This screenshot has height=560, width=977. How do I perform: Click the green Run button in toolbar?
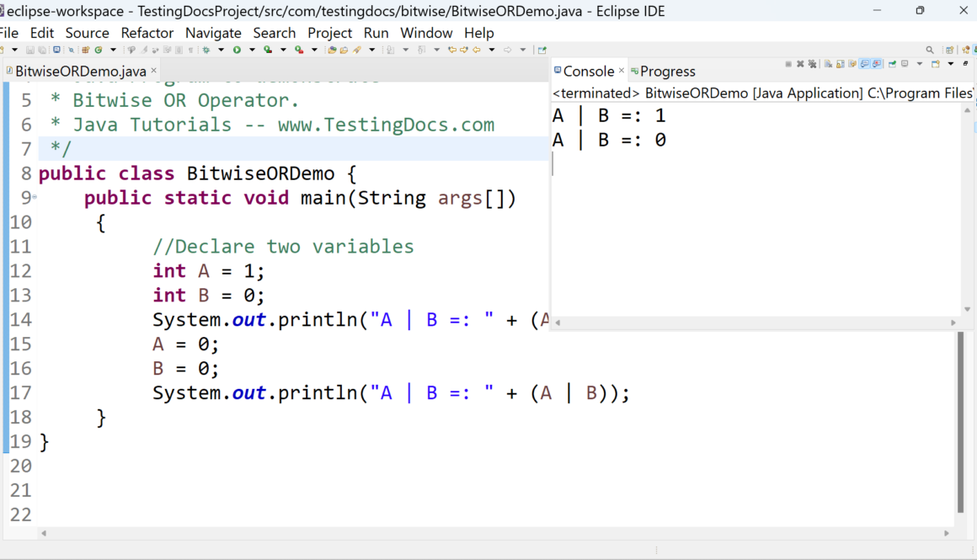(237, 51)
